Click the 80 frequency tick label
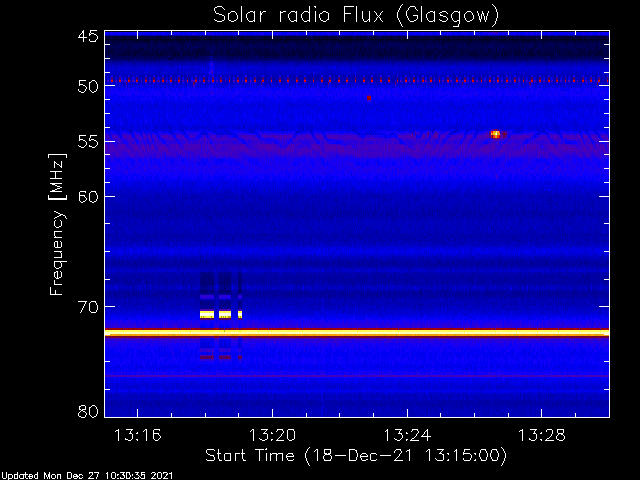The width and height of the screenshot is (640, 480). (x=88, y=411)
